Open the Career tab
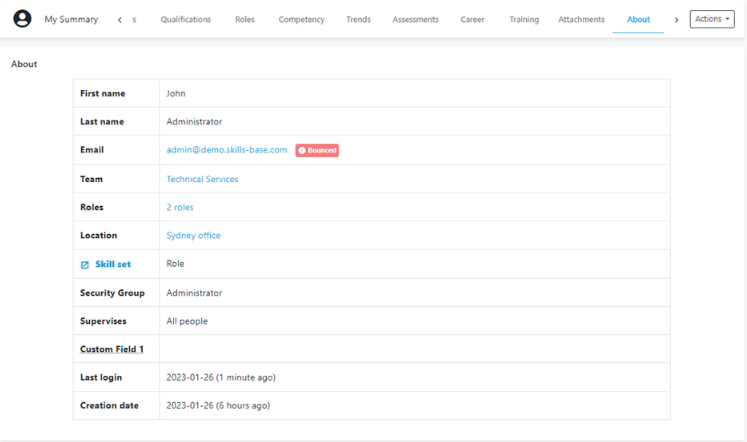 (x=473, y=20)
